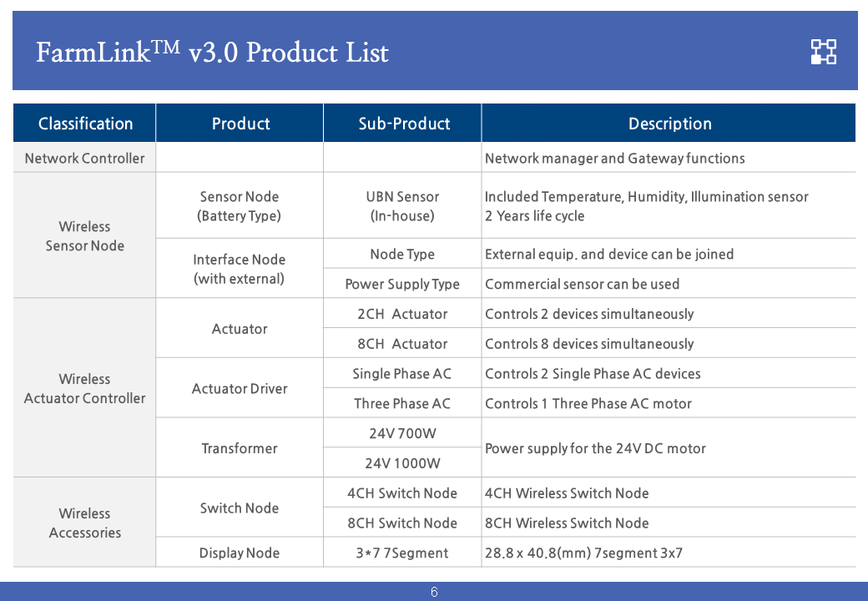
Task: Click the Three Phase AC sub-product cell
Action: pyautogui.click(x=402, y=404)
